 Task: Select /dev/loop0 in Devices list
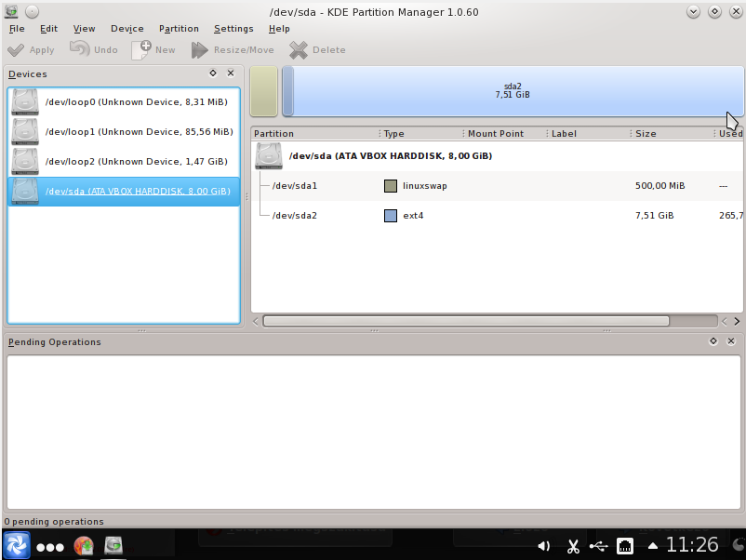(124, 101)
